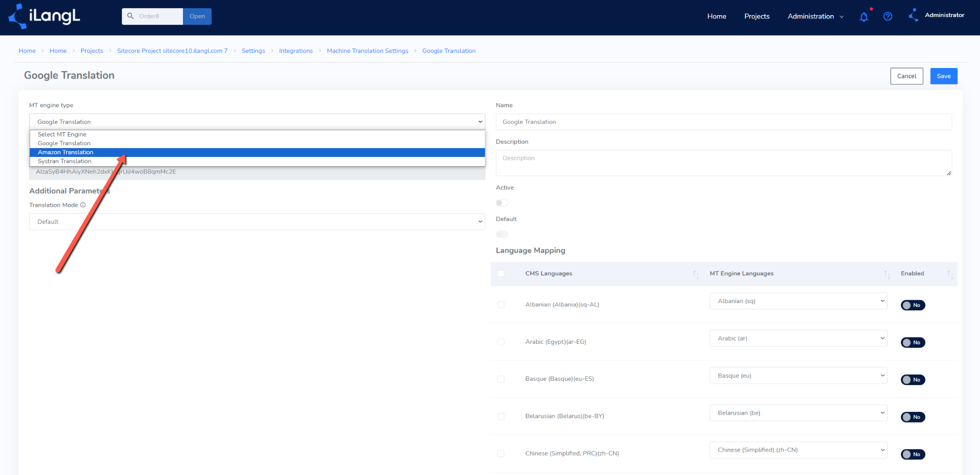Click the Albanian (Albania)(sq-AL) label
This screenshot has width=980, height=475.
pos(562,305)
